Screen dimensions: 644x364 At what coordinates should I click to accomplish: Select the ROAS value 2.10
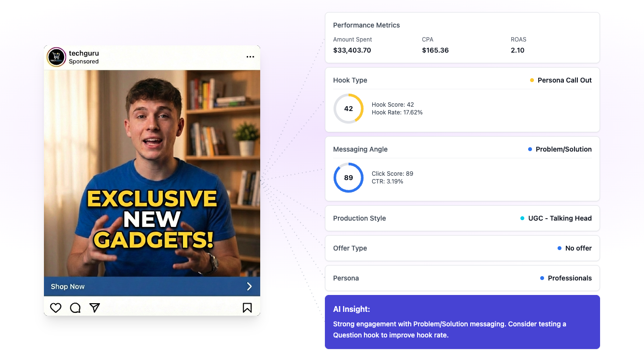point(518,50)
